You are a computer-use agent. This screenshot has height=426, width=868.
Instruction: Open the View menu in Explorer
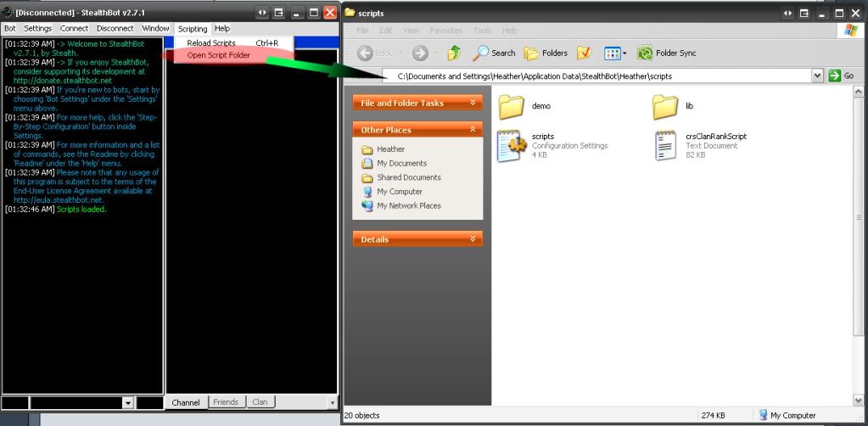coord(411,31)
